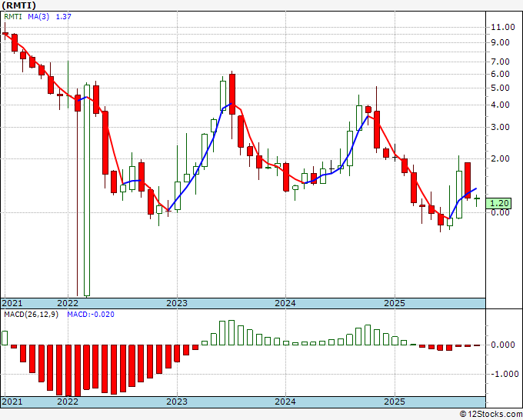The height and width of the screenshot is (420, 523).
Task: Click 2024 on the price chart time axis
Action: pyautogui.click(x=285, y=303)
